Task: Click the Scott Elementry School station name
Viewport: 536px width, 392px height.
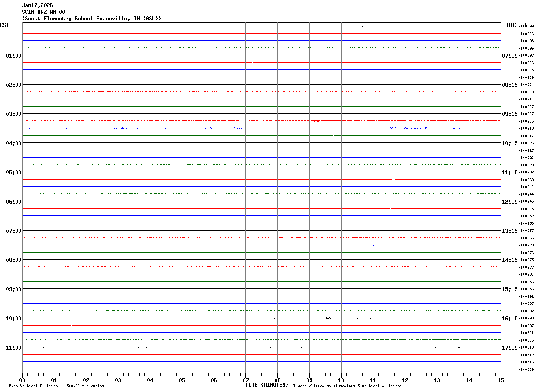Action: pos(92,19)
